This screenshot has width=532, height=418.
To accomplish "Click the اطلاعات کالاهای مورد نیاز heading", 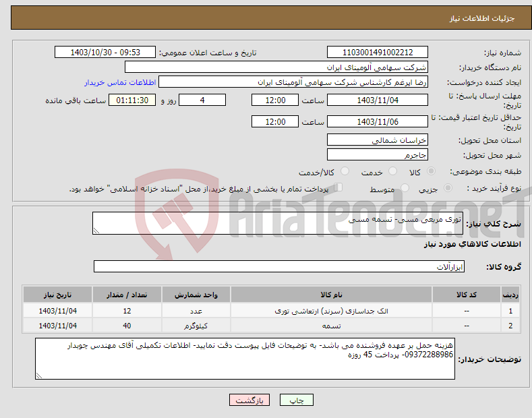I will [472, 244].
